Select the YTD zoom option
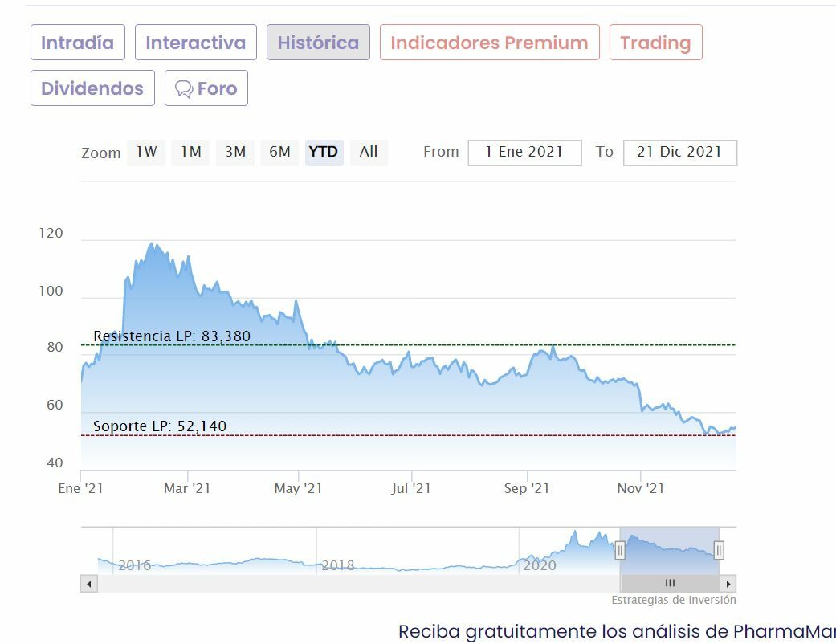This screenshot has width=836, height=644. pyautogui.click(x=324, y=152)
